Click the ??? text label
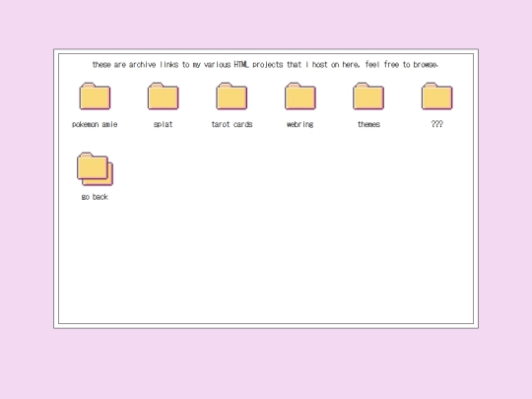The height and width of the screenshot is (399, 532). [x=437, y=124]
